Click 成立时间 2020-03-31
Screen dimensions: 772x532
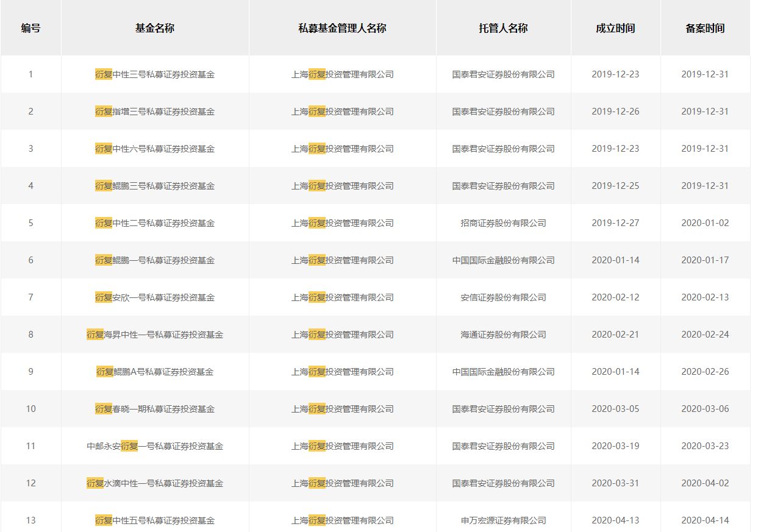pos(615,483)
